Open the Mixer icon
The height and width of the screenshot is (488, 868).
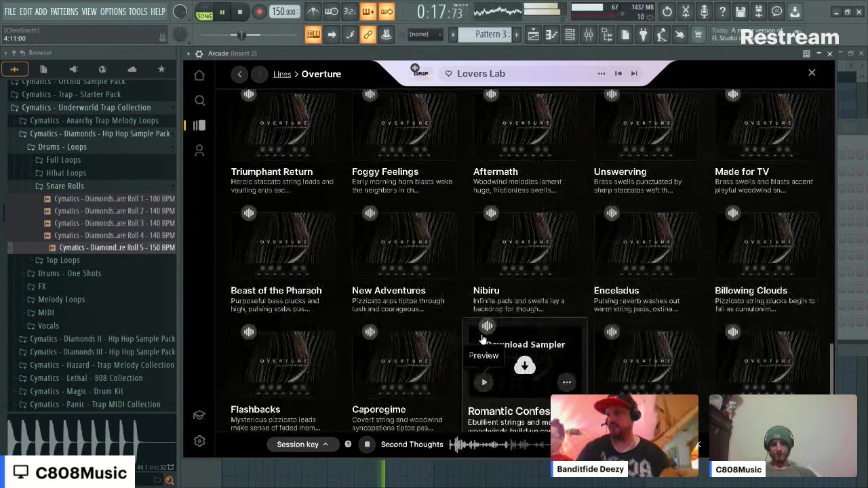[x=589, y=35]
